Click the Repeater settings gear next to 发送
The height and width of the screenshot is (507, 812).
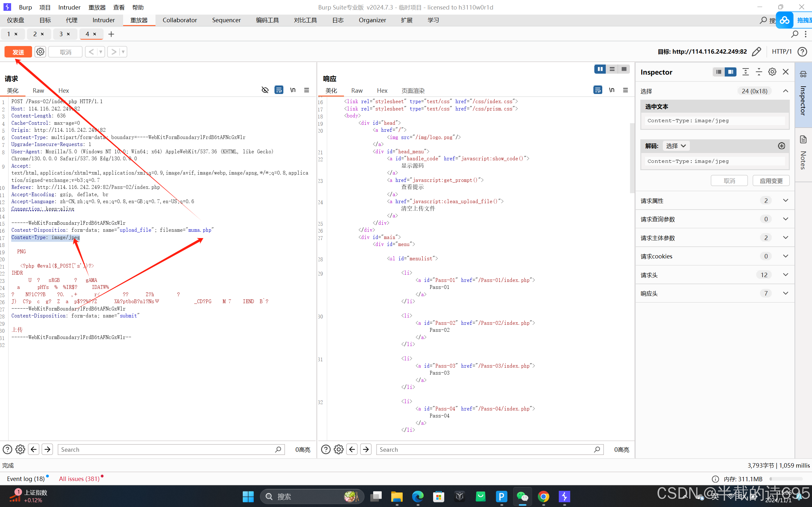click(x=40, y=52)
